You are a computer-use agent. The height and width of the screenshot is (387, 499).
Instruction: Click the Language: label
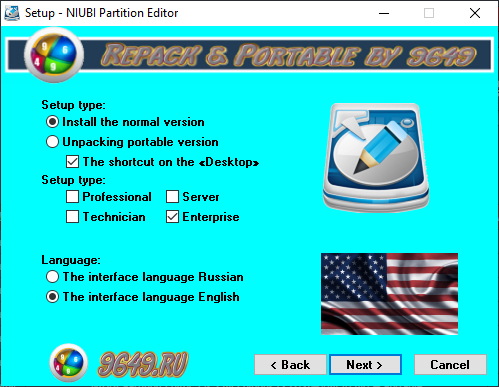pyautogui.click(x=71, y=260)
